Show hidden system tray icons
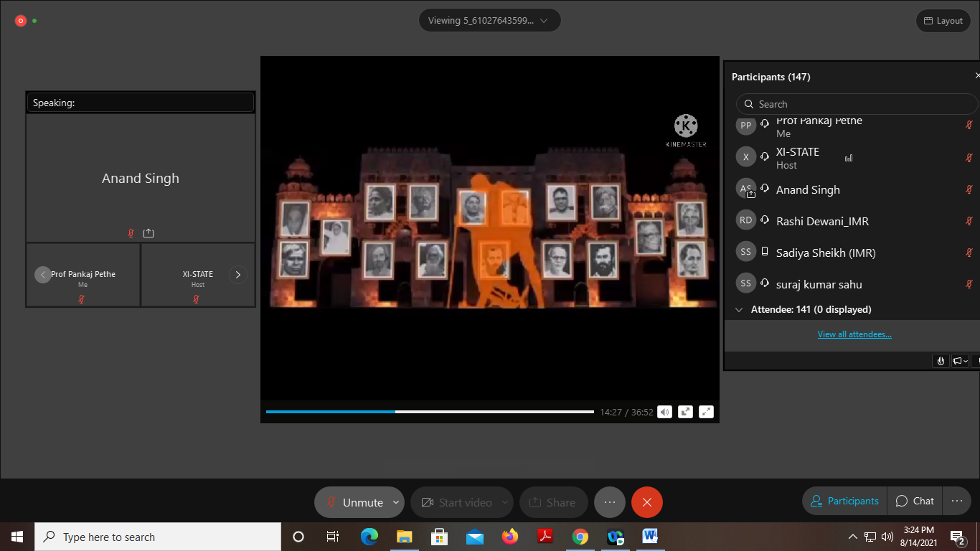Image resolution: width=980 pixels, height=551 pixels. tap(853, 537)
